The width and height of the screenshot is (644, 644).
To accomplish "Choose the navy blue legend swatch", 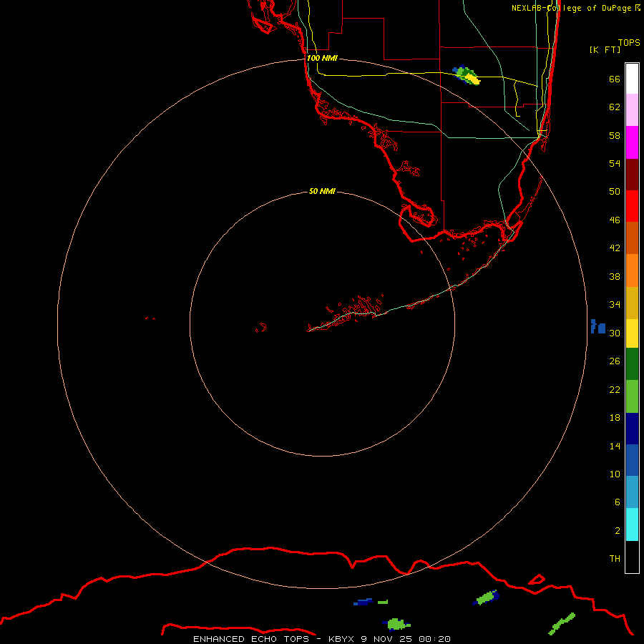I will click(632, 429).
